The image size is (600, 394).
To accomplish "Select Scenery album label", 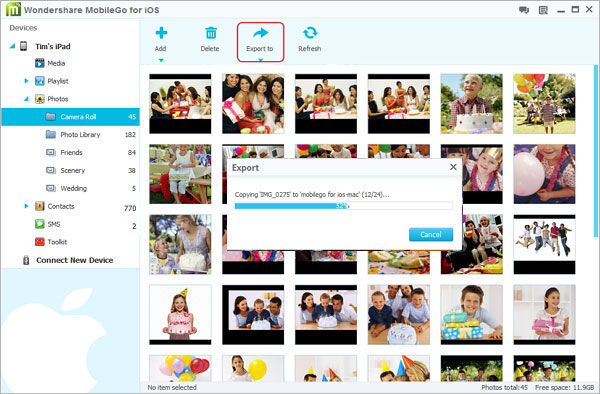I will (x=73, y=171).
